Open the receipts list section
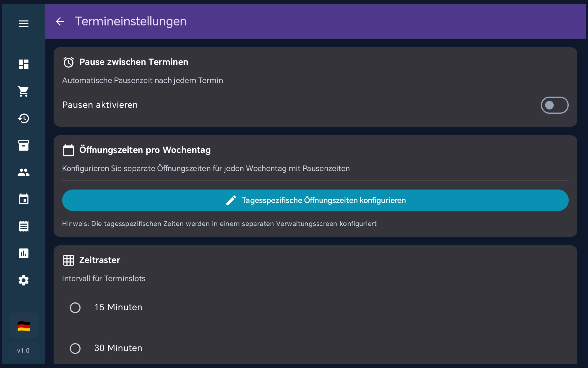 pos(23,226)
